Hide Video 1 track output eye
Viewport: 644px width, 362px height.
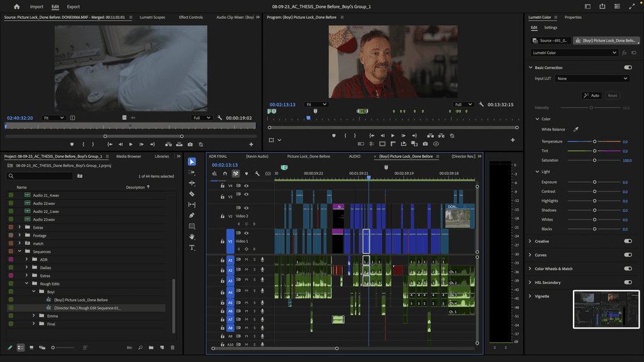(x=247, y=233)
